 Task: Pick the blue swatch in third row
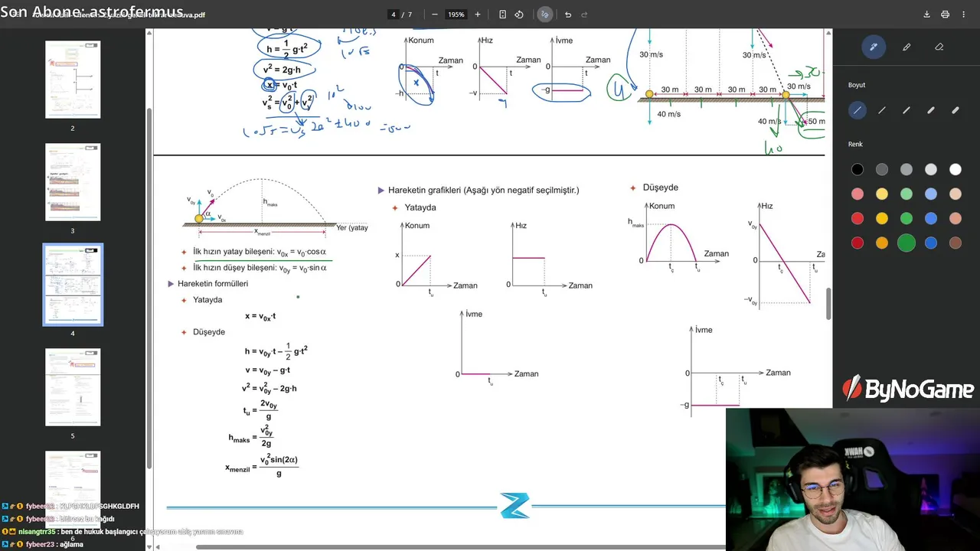point(931,219)
